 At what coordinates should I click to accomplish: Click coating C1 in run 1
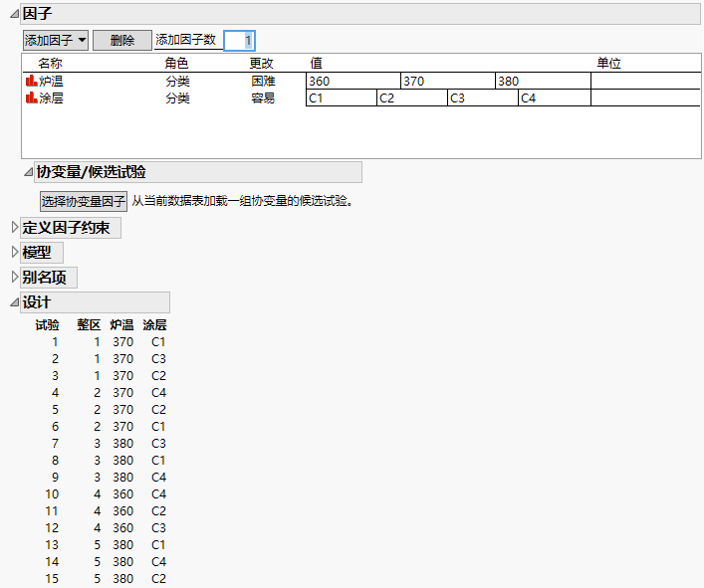coord(158,342)
